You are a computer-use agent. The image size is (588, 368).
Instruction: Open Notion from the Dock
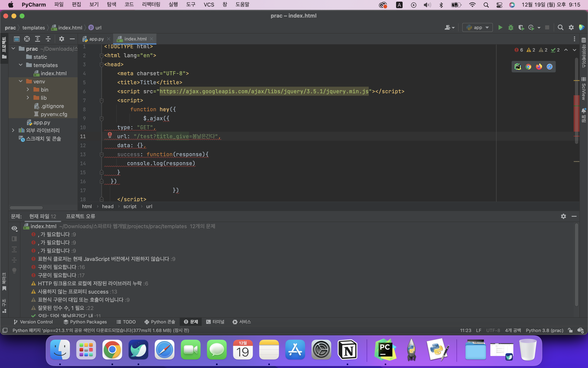[x=347, y=350]
